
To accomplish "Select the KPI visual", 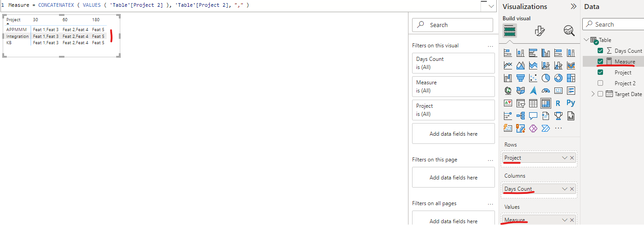I will [508, 103].
